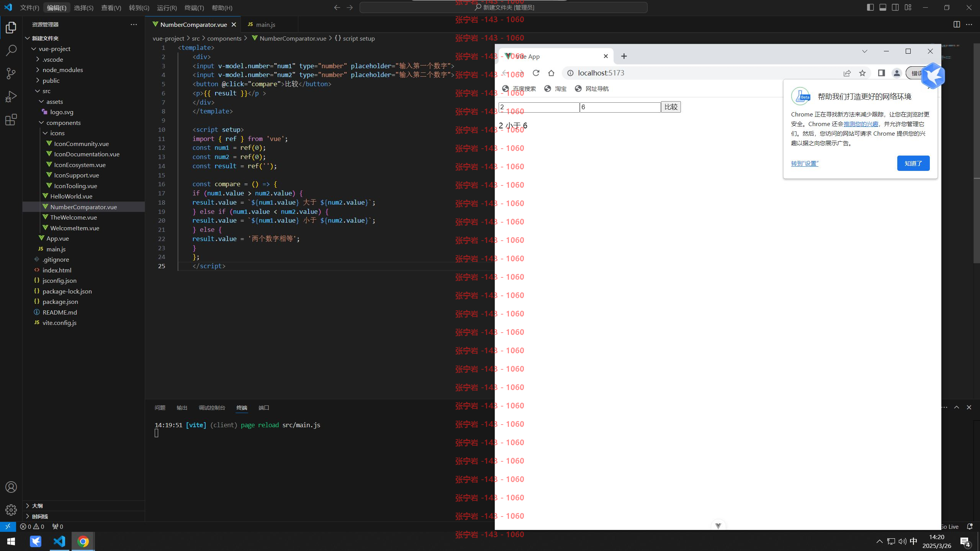Toggle the bottom panel visibility
980x551 pixels.
[883, 7]
